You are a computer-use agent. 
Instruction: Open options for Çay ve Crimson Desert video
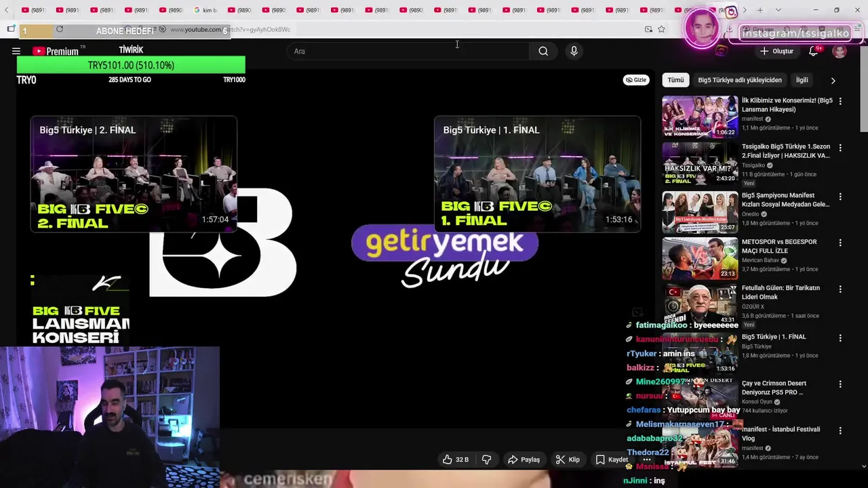click(840, 384)
